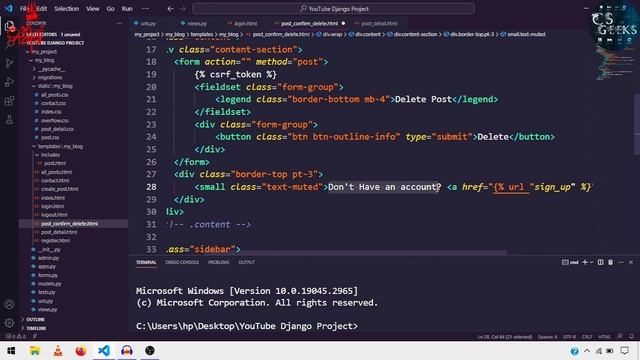640x360 pixels.
Task: Open the Explorer view in activity bar
Action: click(x=9, y=27)
